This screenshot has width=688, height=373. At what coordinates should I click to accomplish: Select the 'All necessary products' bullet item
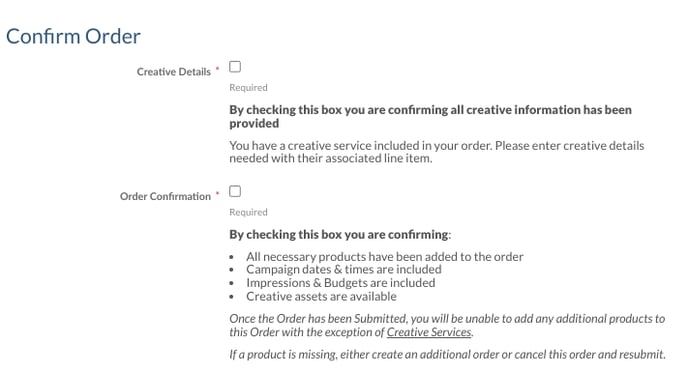[385, 257]
